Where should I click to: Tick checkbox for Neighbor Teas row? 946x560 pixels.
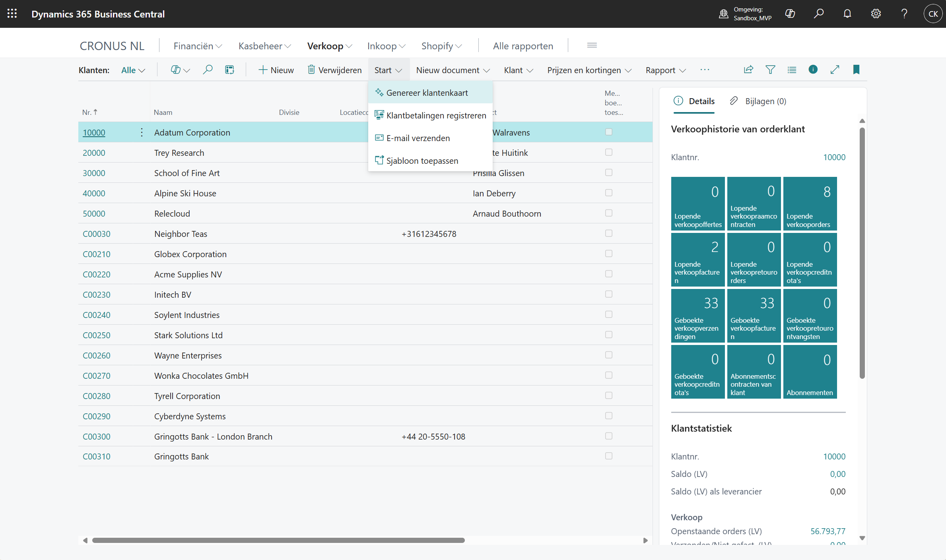pos(608,233)
